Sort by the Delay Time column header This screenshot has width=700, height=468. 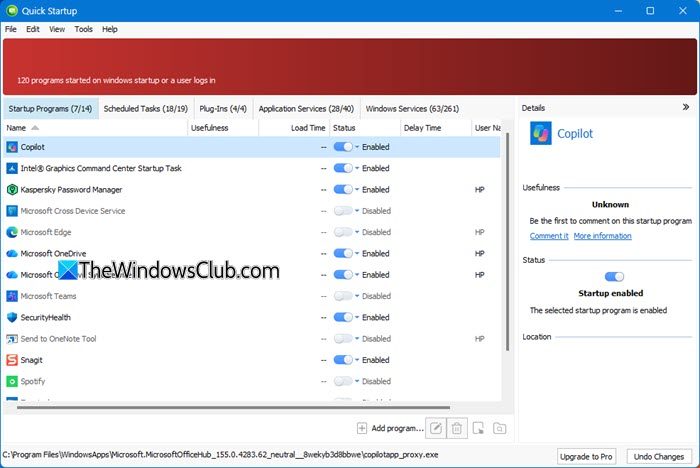click(435, 128)
